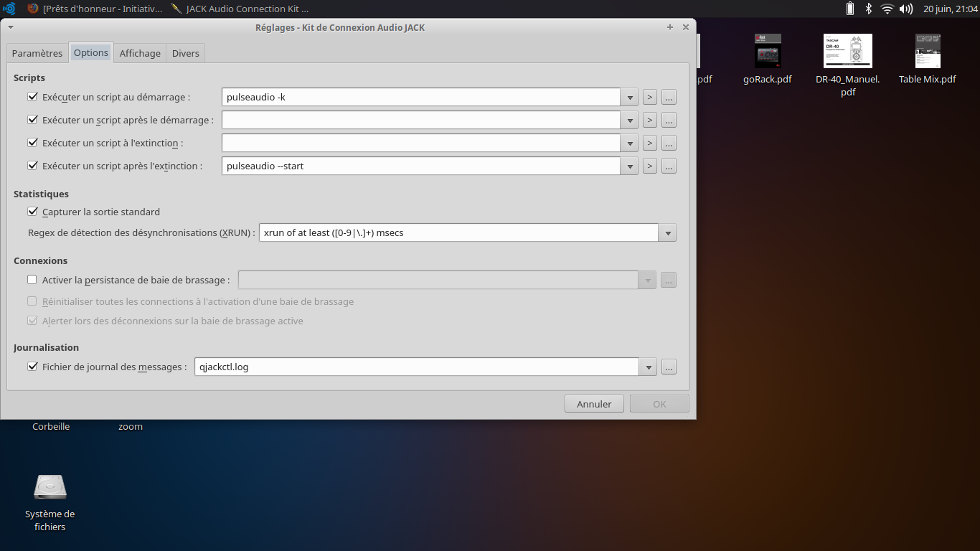
Task: Select the Table Mix.pdf desktop icon
Action: tap(928, 60)
